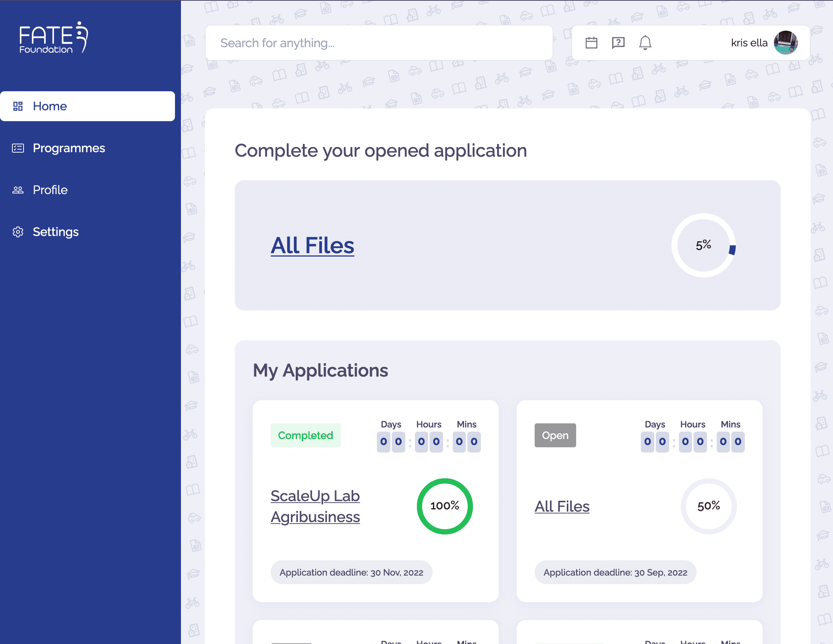The image size is (833, 644).
Task: Click the Programmes list icon
Action: tap(18, 148)
